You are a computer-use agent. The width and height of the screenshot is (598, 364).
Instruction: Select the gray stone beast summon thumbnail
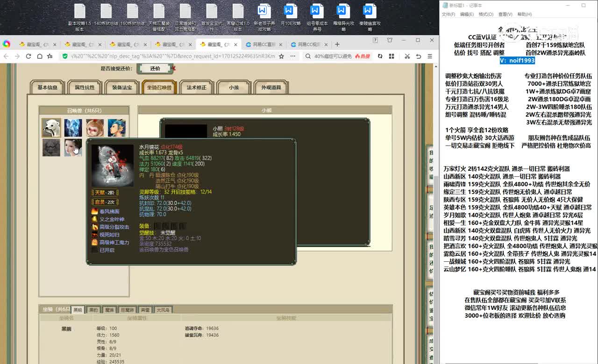(x=51, y=147)
